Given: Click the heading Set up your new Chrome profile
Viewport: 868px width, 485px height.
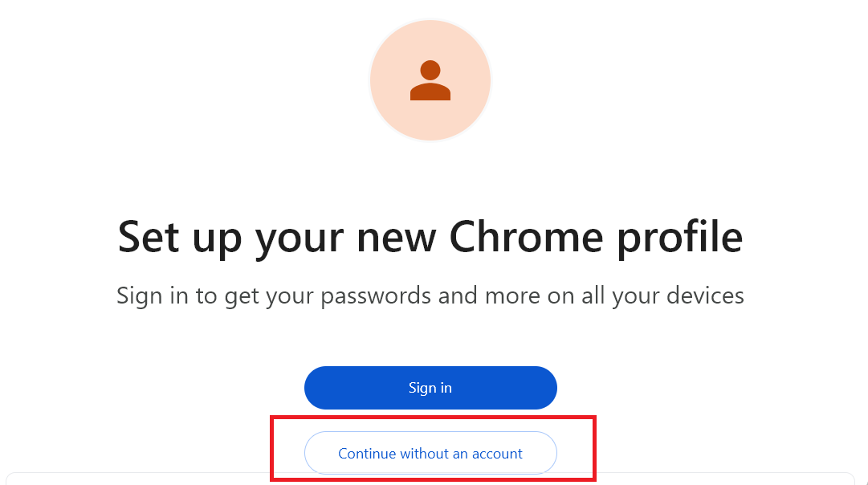Looking at the screenshot, I should (x=430, y=237).
